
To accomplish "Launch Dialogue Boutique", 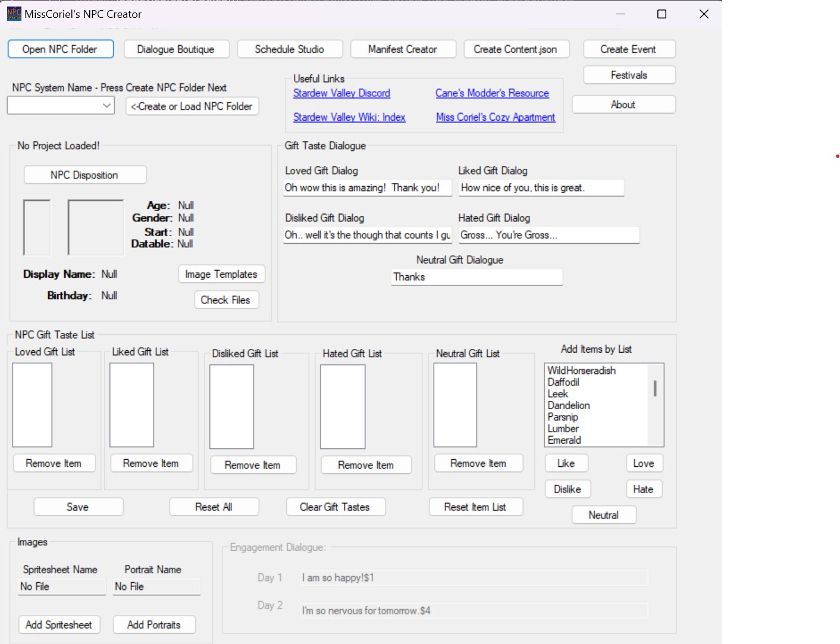I will [x=177, y=49].
